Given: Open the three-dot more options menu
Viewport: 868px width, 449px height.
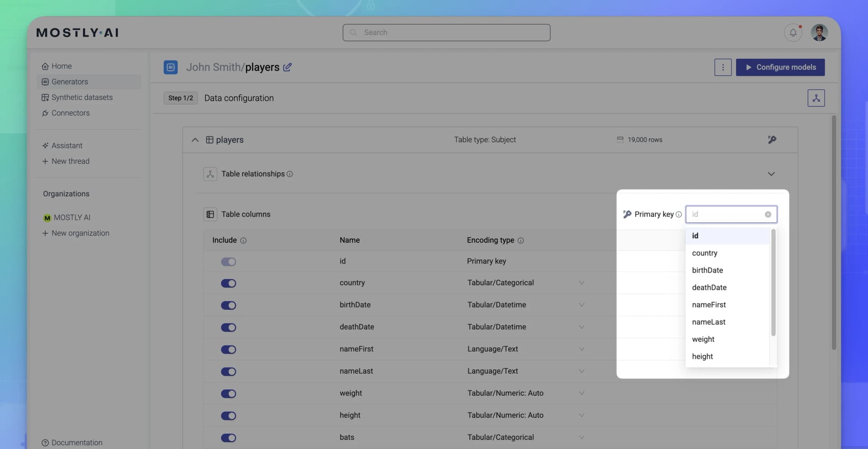Looking at the screenshot, I should click(722, 67).
